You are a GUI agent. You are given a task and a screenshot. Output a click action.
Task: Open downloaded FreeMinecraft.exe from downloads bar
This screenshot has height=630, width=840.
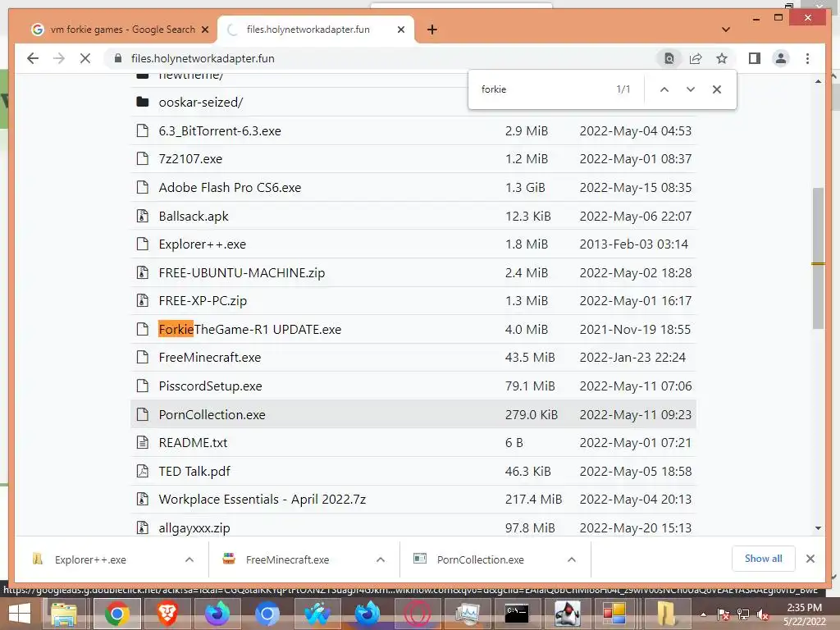(287, 559)
